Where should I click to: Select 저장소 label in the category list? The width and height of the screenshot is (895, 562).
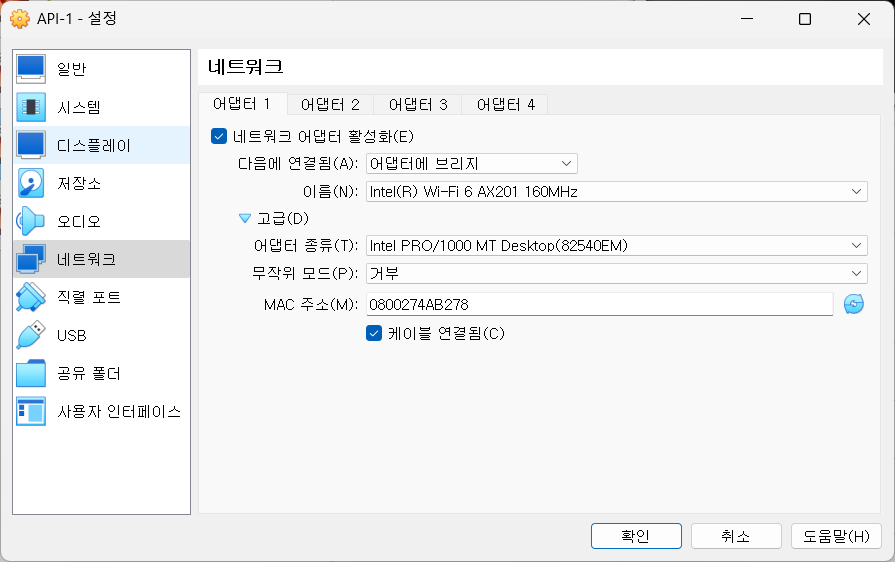79,183
